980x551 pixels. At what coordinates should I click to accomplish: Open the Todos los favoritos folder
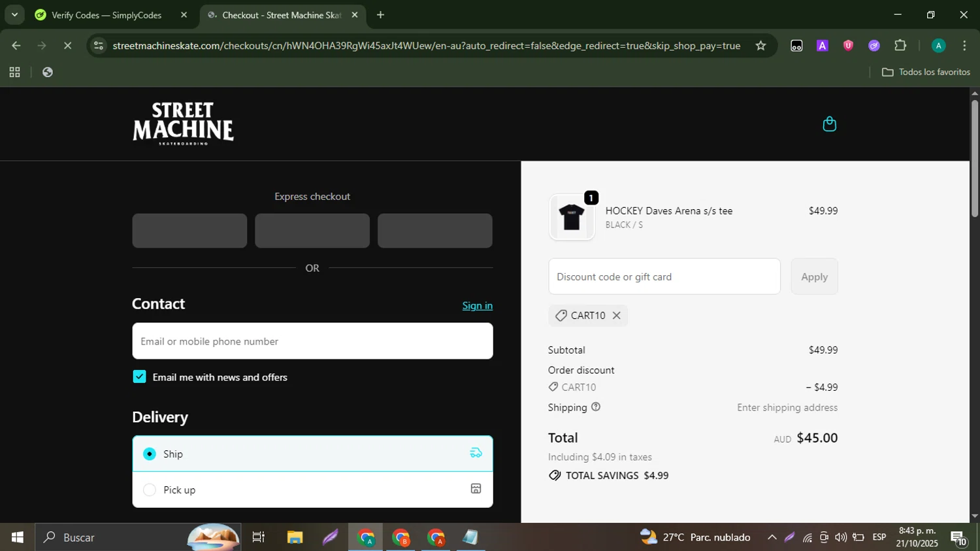[x=926, y=72]
